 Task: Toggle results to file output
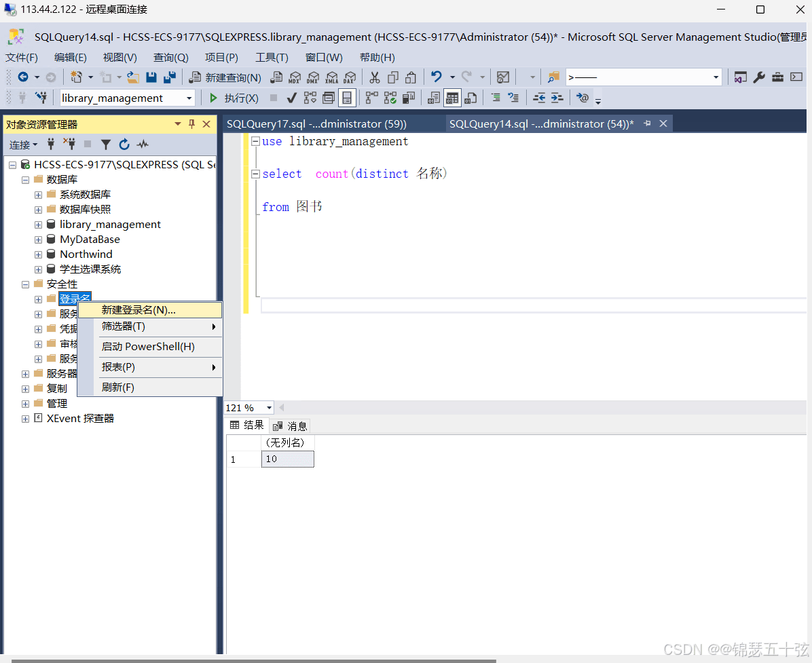[x=470, y=98]
